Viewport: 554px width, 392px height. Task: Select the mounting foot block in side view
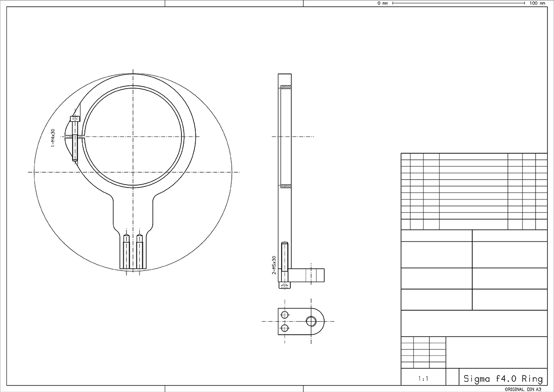click(308, 275)
